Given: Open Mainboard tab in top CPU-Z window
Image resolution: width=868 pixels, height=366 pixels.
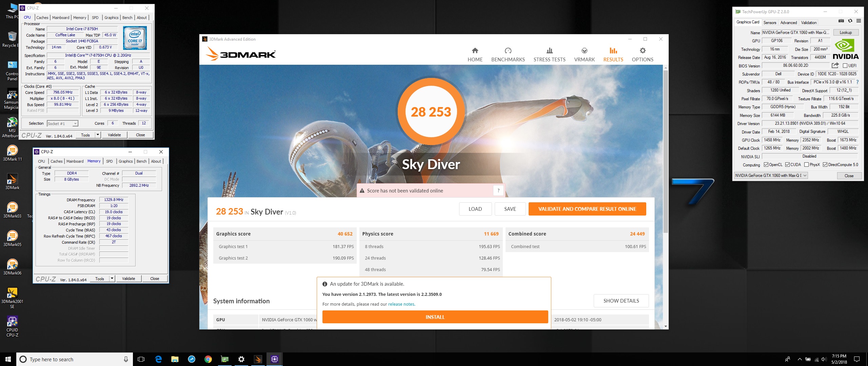Looking at the screenshot, I should click(61, 18).
